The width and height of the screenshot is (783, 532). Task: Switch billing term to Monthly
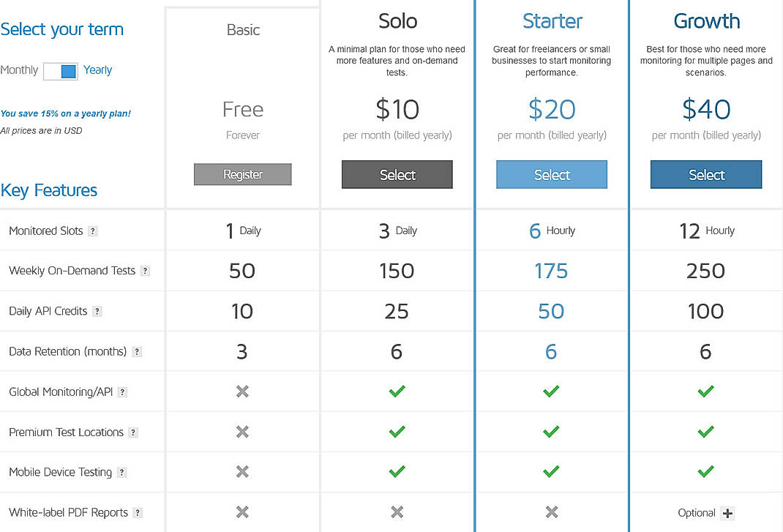click(51, 70)
